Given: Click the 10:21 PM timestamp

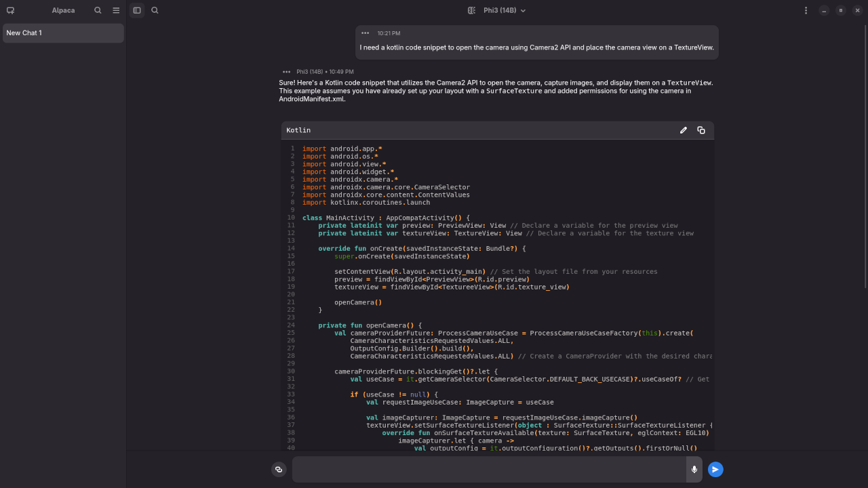Looking at the screenshot, I should pos(389,33).
